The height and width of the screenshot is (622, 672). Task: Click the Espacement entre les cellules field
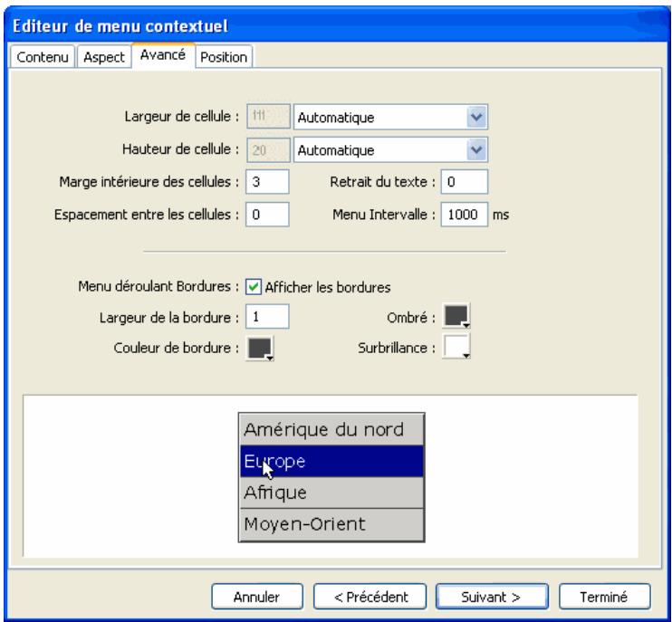[x=267, y=215]
